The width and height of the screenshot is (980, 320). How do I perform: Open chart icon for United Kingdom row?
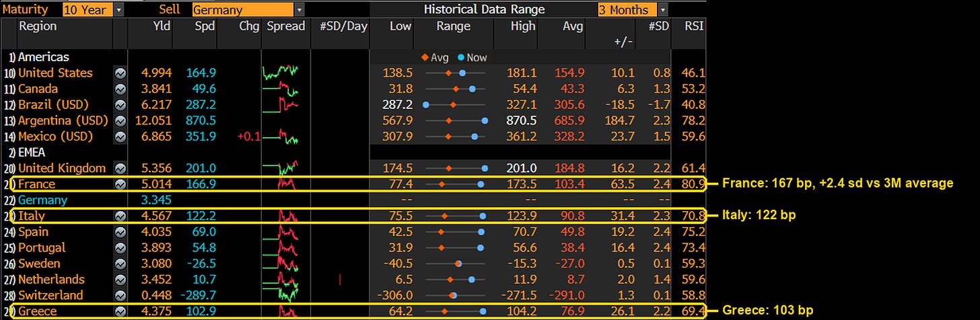coord(120,169)
